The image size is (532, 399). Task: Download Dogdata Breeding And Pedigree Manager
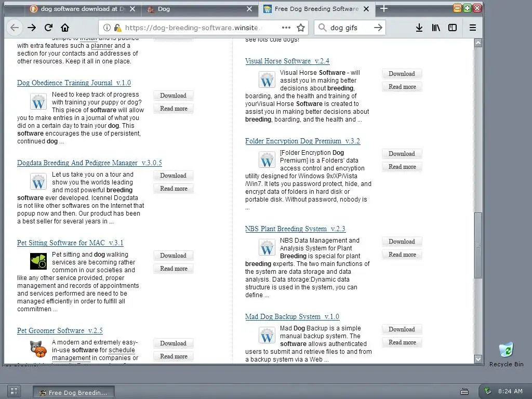click(x=174, y=176)
